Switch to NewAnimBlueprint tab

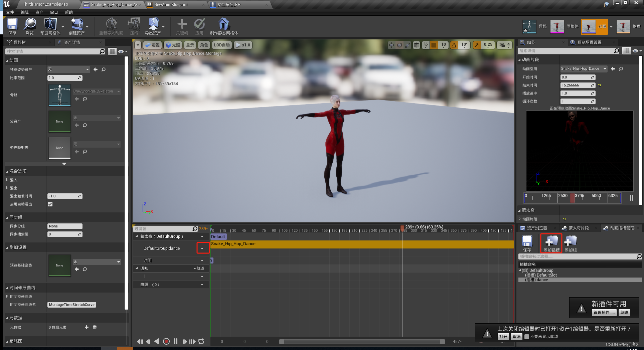pyautogui.click(x=171, y=5)
